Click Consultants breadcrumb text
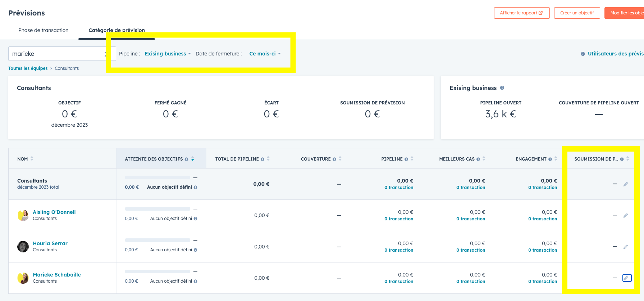 [67, 68]
